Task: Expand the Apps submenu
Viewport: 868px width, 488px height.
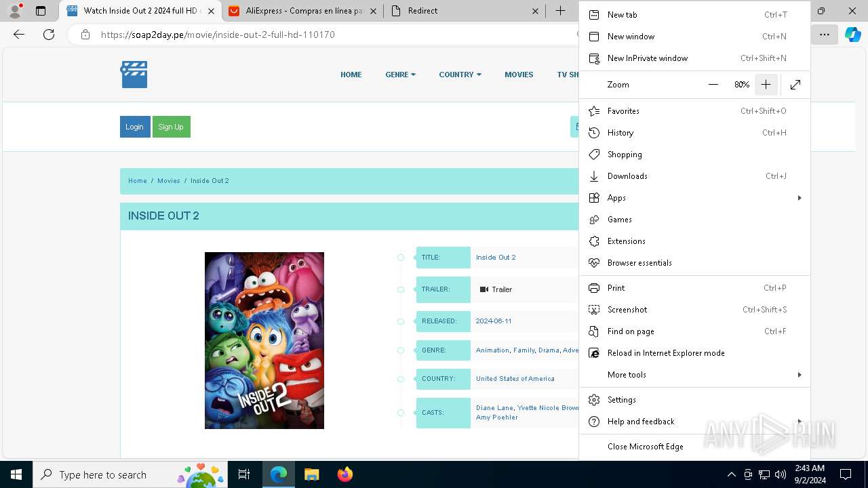Action: click(694, 198)
